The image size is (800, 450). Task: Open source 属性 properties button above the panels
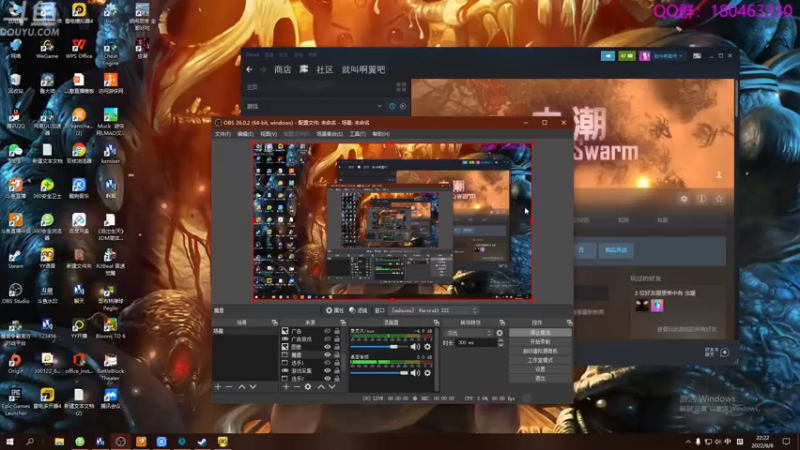pyautogui.click(x=335, y=310)
